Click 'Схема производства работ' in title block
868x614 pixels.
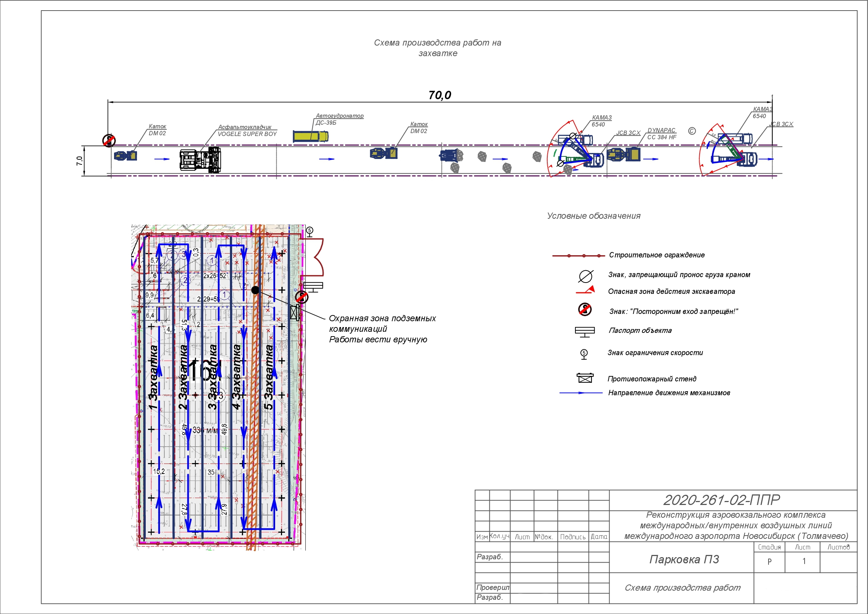683,588
